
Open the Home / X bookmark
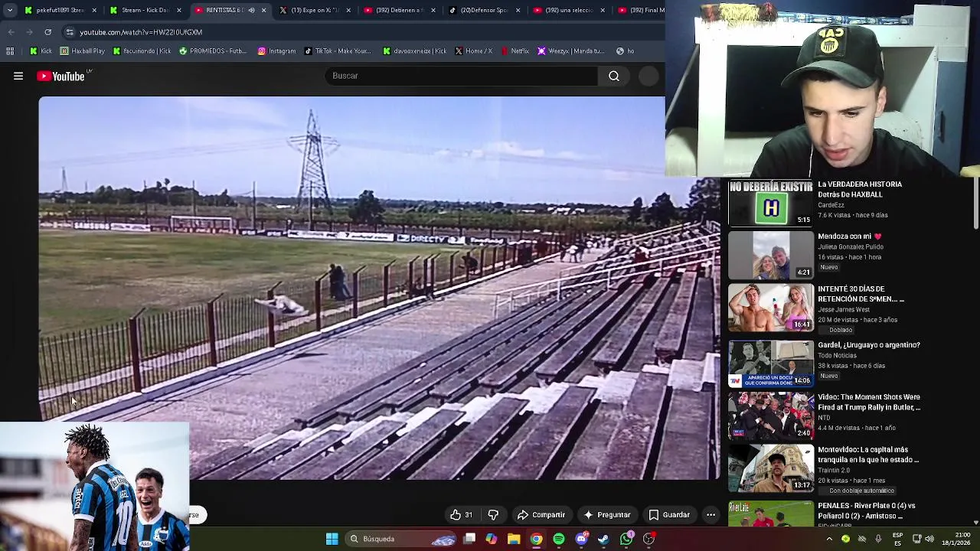[473, 51]
